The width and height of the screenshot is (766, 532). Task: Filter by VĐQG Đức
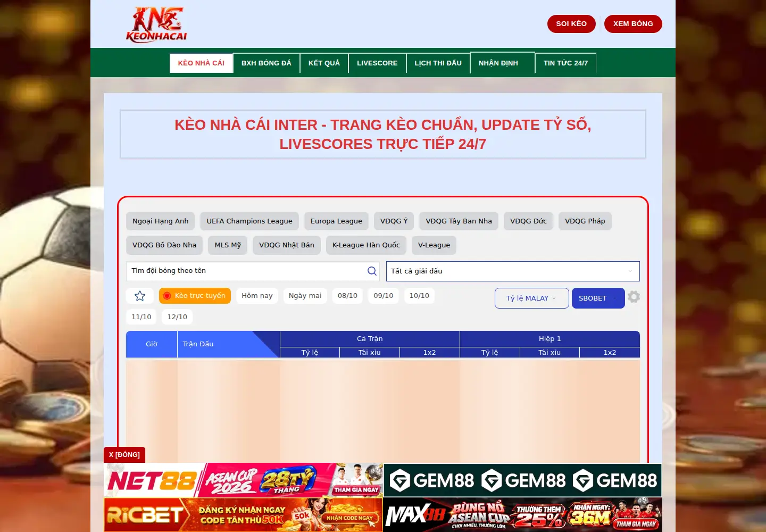click(x=528, y=221)
